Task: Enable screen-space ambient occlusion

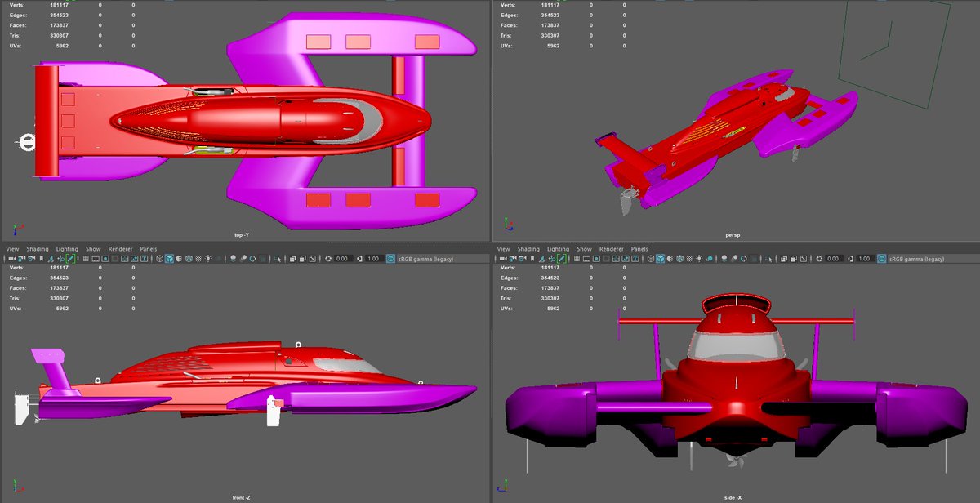Action: [x=242, y=258]
